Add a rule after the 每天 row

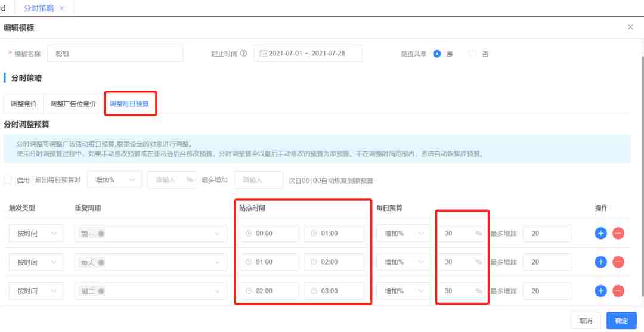(600, 262)
